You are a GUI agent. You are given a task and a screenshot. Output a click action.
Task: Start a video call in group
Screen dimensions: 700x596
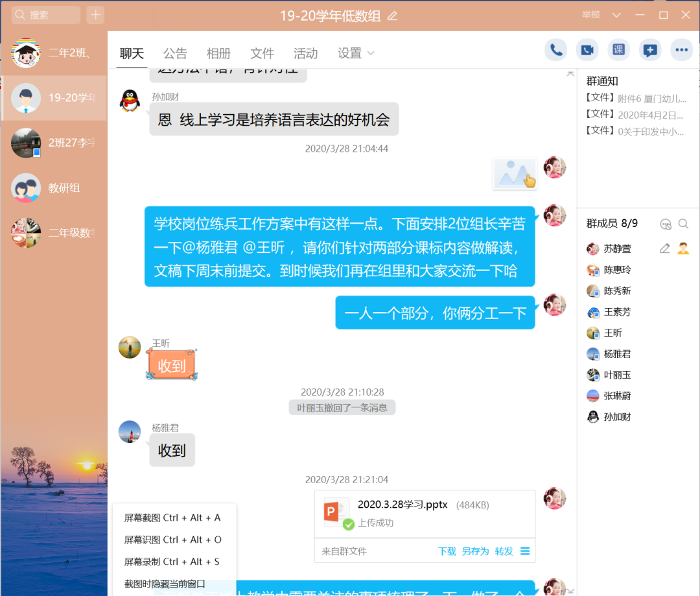click(x=587, y=50)
